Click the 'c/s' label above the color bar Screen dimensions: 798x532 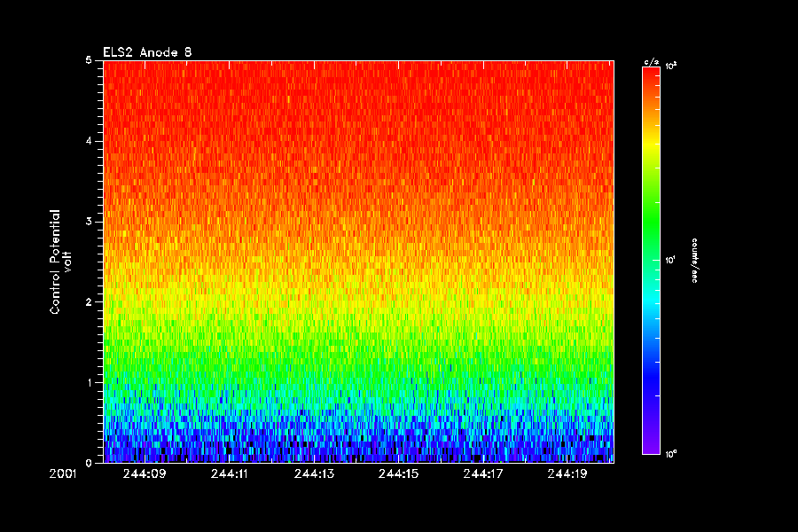651,62
